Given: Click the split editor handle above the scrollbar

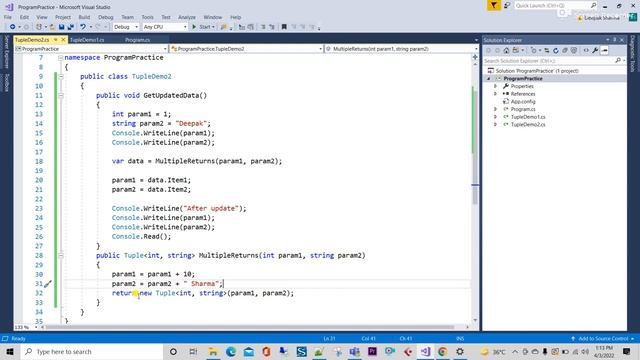Looking at the screenshot, I should (475, 57).
